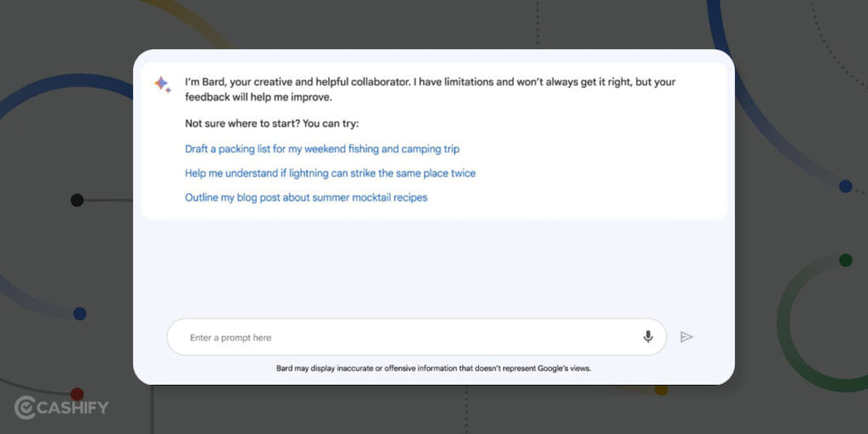Click the Cashify wordmark text
Image resolution: width=868 pixels, height=434 pixels.
click(x=73, y=408)
